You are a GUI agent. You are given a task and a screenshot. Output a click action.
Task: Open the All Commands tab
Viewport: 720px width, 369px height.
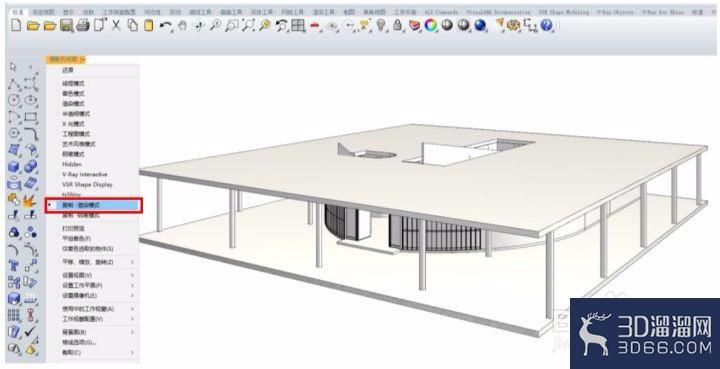pyautogui.click(x=441, y=12)
